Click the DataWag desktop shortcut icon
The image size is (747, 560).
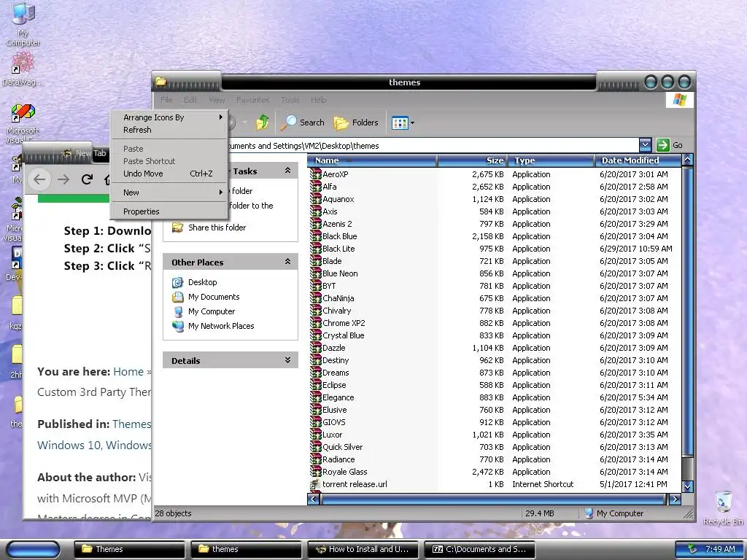pos(23,62)
